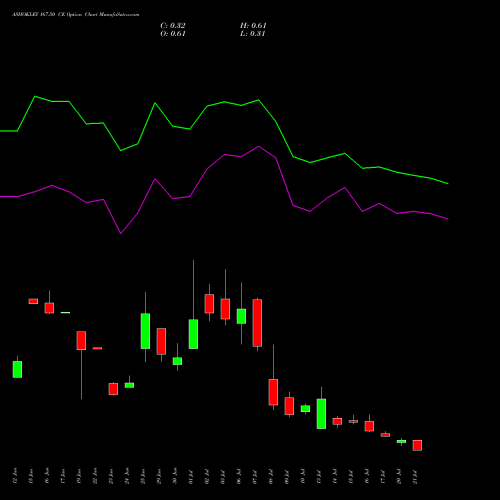Click the red candle above 19 Jun
Image resolution: width=500 pixels, height=500 pixels.
click(x=81, y=340)
